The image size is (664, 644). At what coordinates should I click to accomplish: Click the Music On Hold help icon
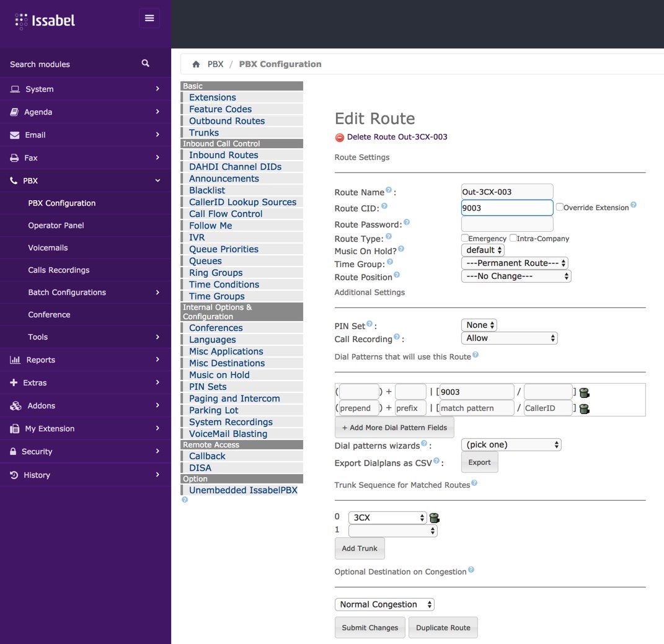401,249
